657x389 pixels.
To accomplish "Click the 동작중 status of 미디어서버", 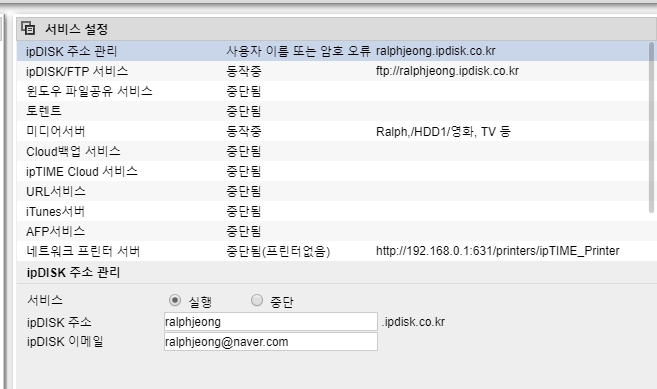I will coord(244,131).
